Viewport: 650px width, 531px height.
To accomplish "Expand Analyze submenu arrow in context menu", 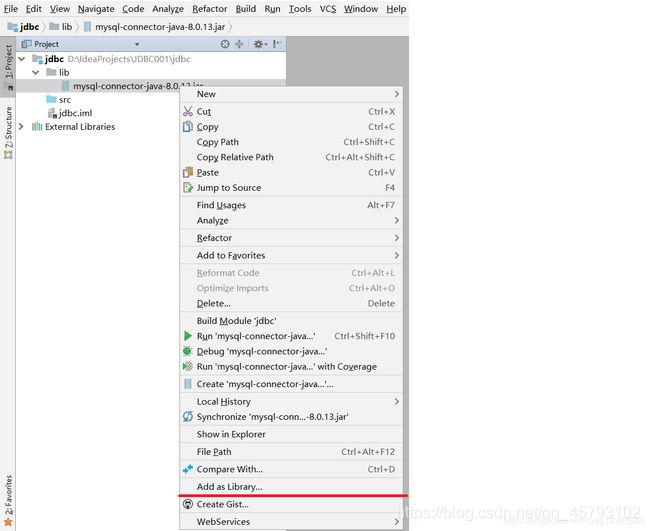I will (x=397, y=221).
